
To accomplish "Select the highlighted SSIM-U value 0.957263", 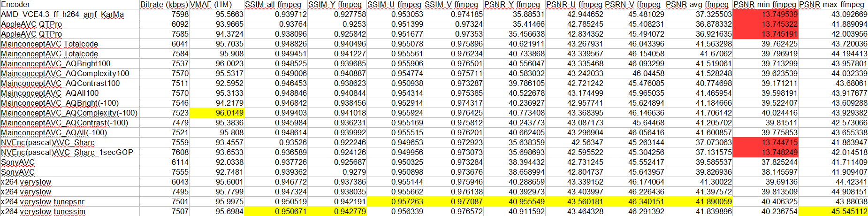I will tap(396, 202).
